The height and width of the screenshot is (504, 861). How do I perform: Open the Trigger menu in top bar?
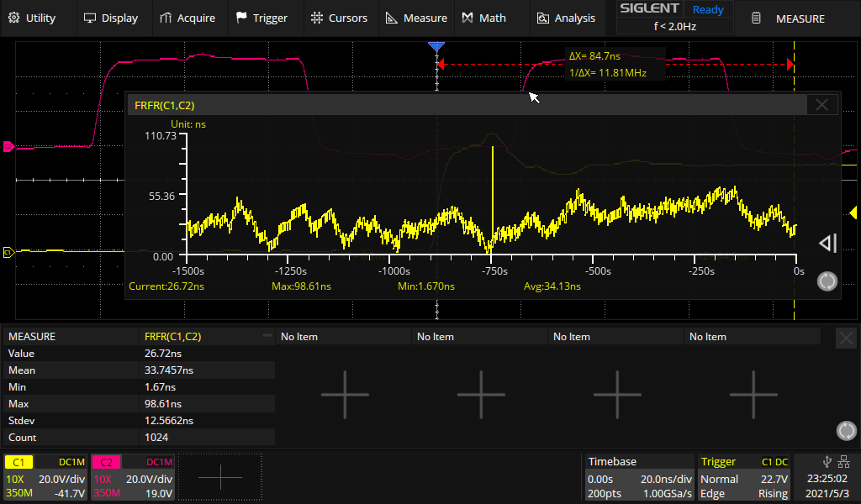[262, 18]
